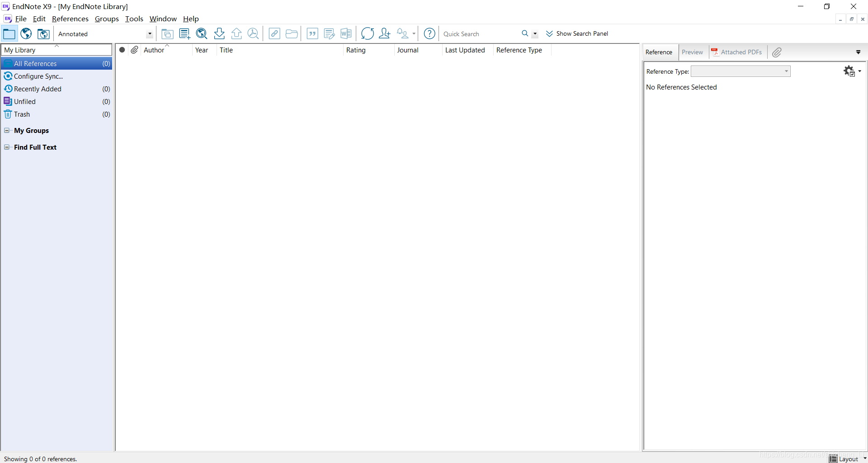Click the attach file paperclip tab icon

[777, 52]
